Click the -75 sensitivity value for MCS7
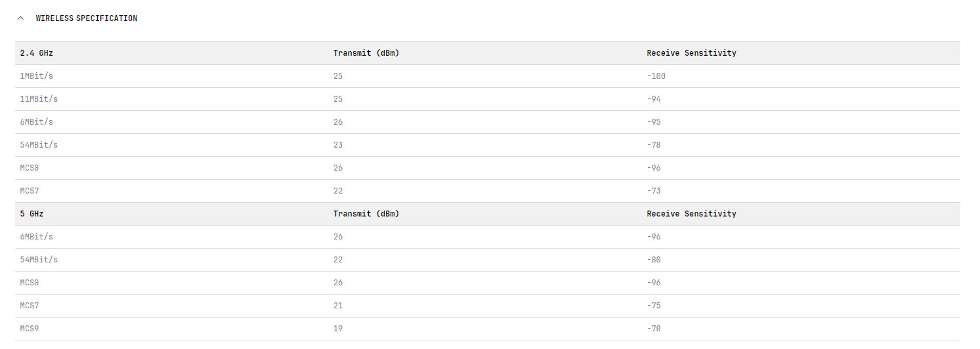Screen dimensions: 980x349 click(x=654, y=306)
